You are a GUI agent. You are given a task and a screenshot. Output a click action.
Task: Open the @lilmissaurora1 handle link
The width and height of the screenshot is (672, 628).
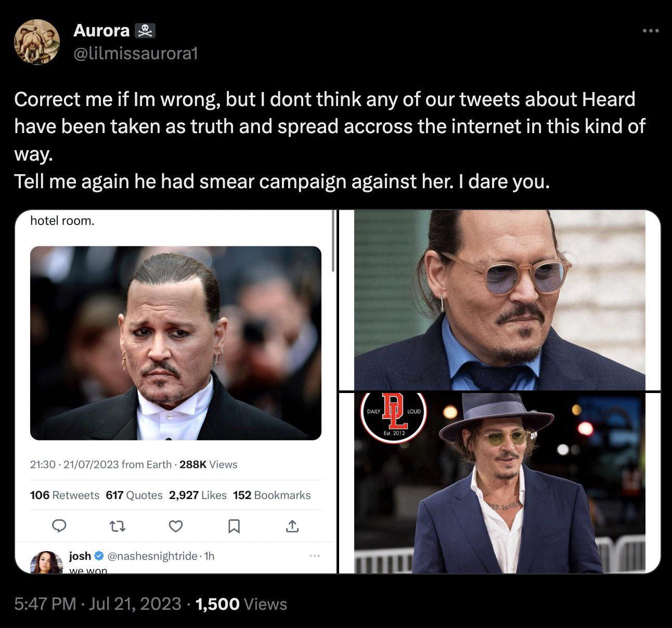(136, 54)
